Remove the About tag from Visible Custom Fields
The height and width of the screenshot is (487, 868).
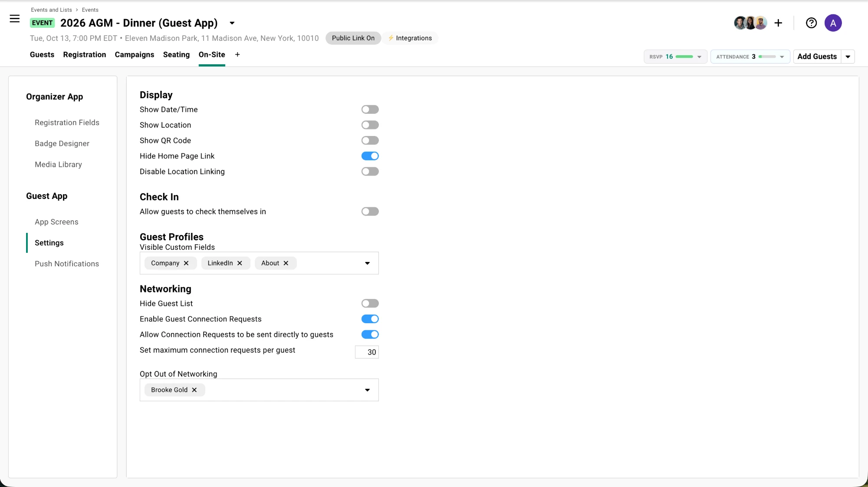coord(286,263)
